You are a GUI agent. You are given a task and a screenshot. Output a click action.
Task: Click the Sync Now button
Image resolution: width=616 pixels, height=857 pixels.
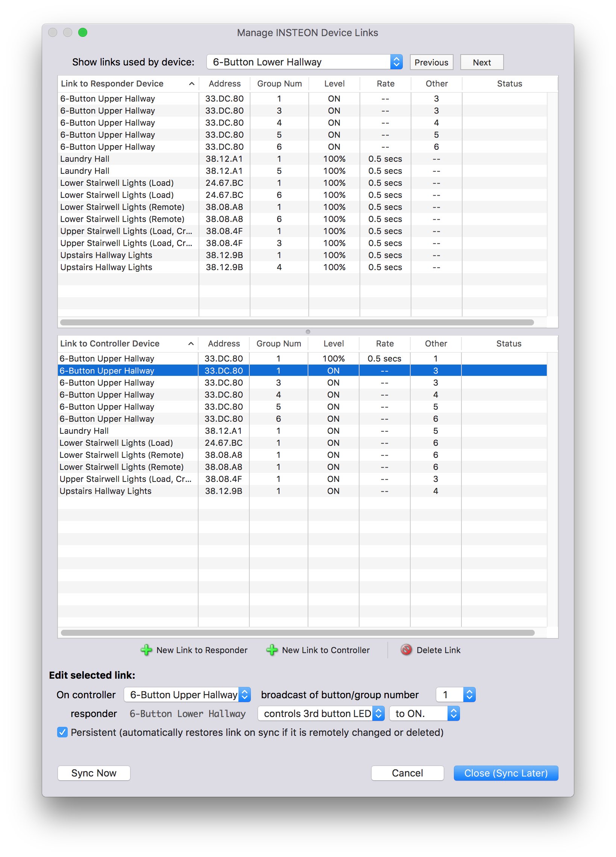coord(94,773)
